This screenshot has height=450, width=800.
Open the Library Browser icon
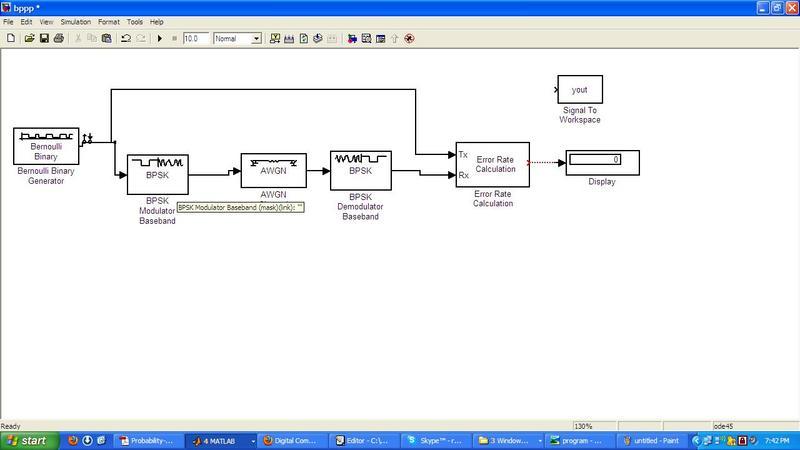tap(352, 39)
